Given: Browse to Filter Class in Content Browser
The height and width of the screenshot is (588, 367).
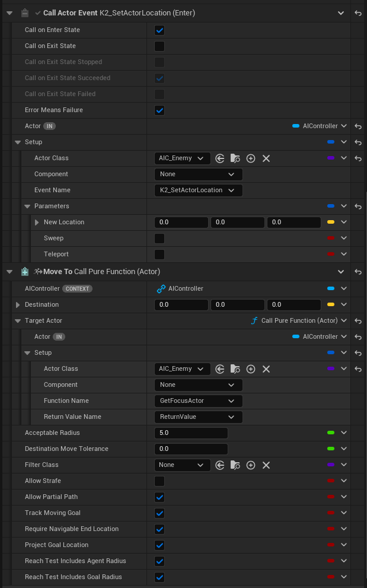Looking at the screenshot, I should [x=235, y=465].
